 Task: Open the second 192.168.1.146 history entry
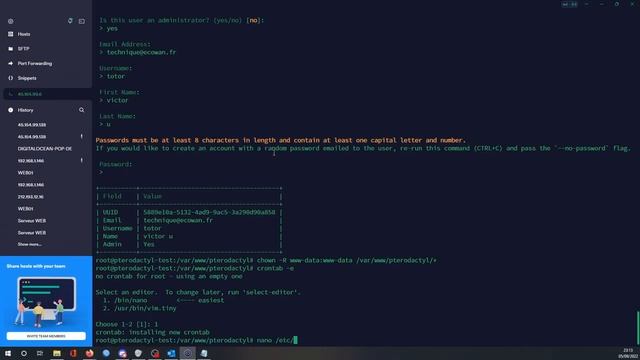tap(31, 185)
